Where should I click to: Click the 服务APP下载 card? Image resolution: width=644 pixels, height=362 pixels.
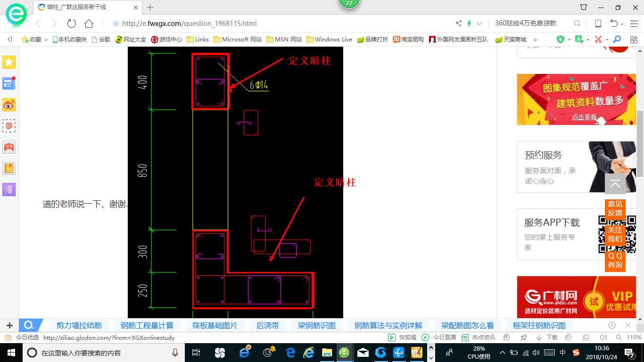click(x=576, y=234)
